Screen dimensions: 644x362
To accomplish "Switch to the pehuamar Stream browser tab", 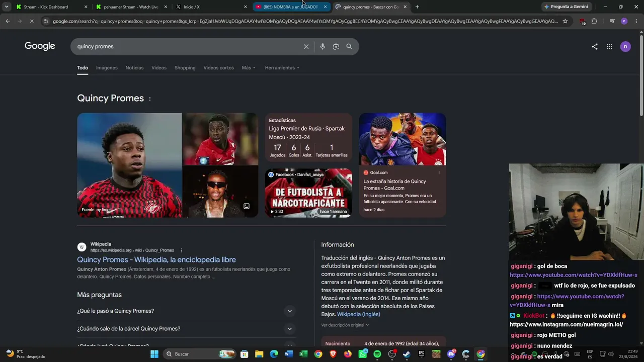I will 131,7.
